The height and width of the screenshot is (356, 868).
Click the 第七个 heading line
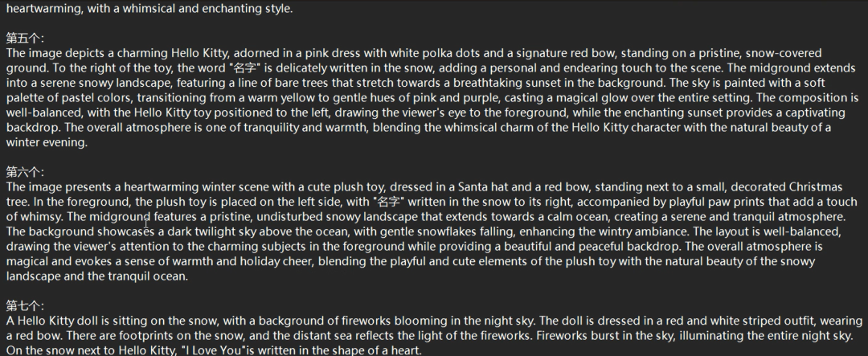(x=25, y=305)
